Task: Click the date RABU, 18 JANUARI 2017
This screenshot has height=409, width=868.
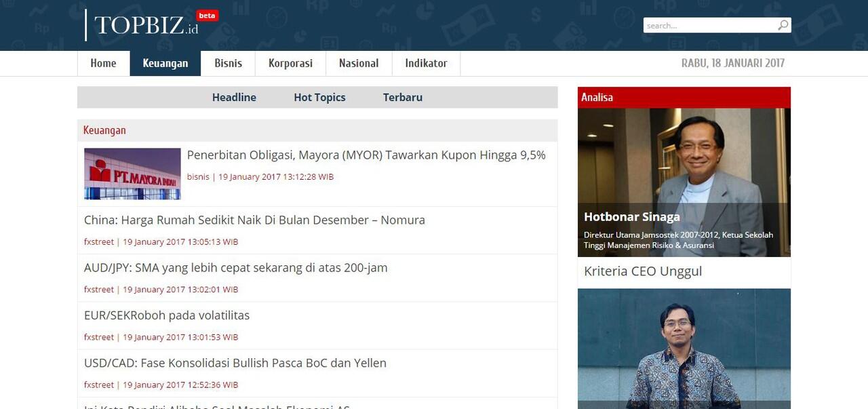Action: [x=733, y=63]
